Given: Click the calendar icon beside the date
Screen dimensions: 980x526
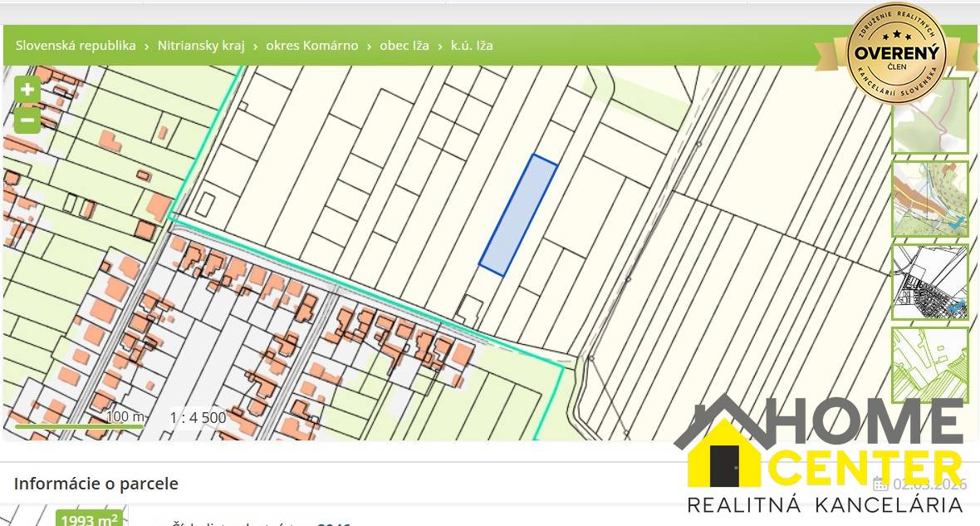Looking at the screenshot, I should tap(880, 484).
